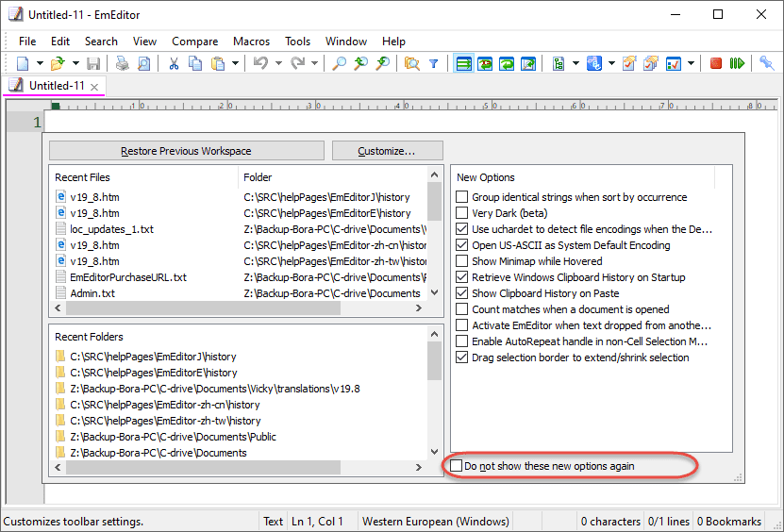784x532 pixels.
Task: Click the blue Plug-ins icon in toolbar
Action: pos(594,63)
